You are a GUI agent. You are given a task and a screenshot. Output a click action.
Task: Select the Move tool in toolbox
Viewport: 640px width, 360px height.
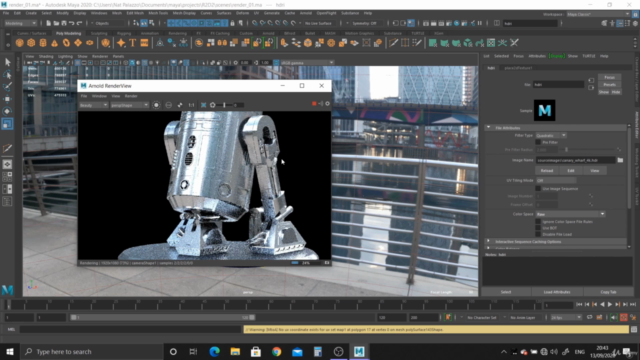coord(7,99)
